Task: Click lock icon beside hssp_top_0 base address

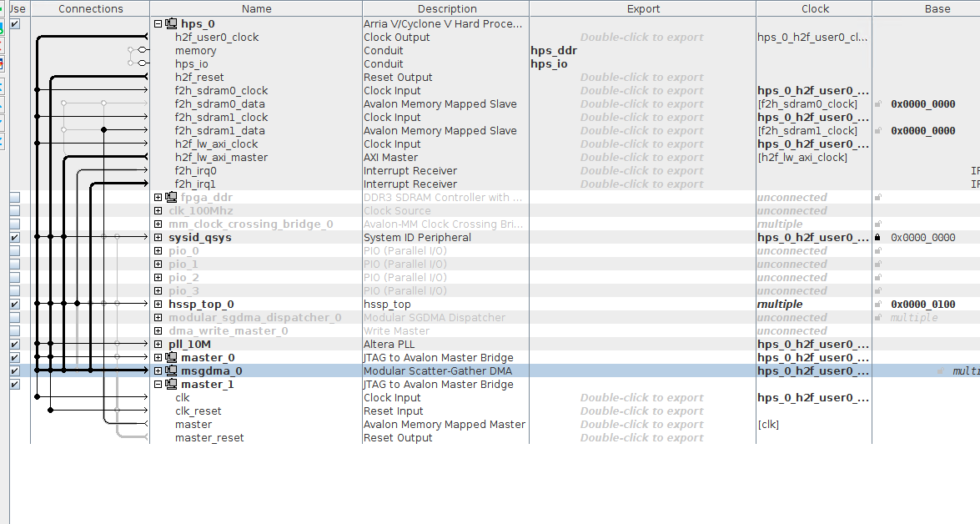Action: (x=877, y=305)
